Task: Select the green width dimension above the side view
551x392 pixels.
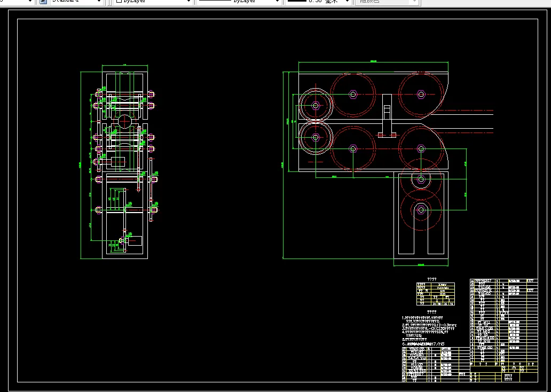Action: (125, 65)
